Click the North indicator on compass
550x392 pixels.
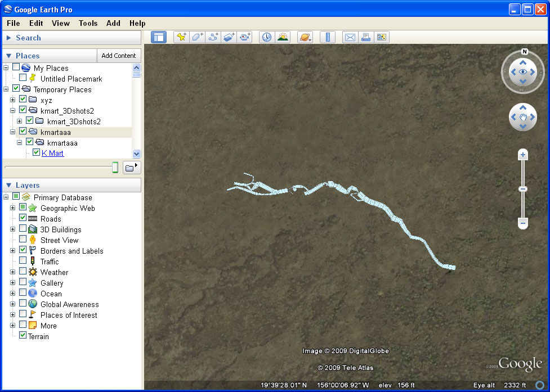[x=525, y=52]
